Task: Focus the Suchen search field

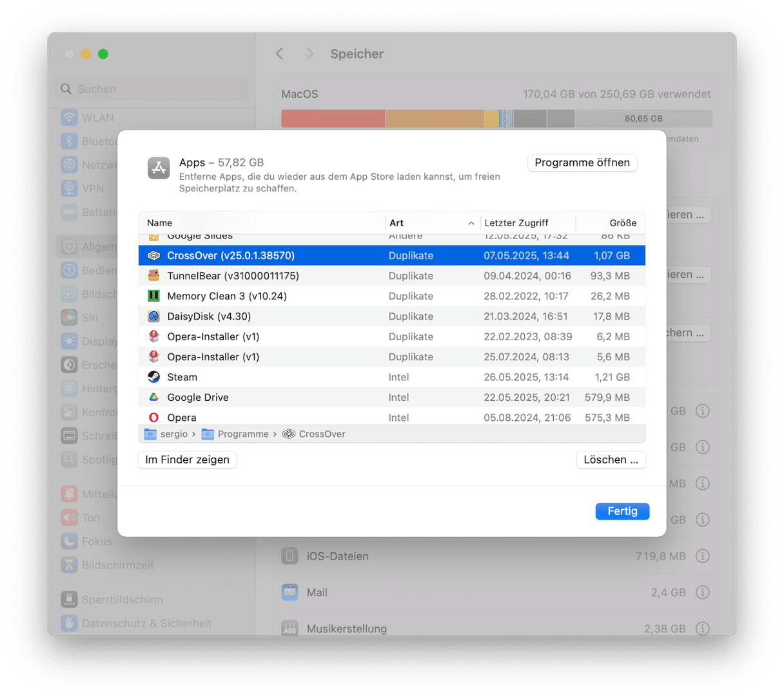Action: tap(152, 89)
